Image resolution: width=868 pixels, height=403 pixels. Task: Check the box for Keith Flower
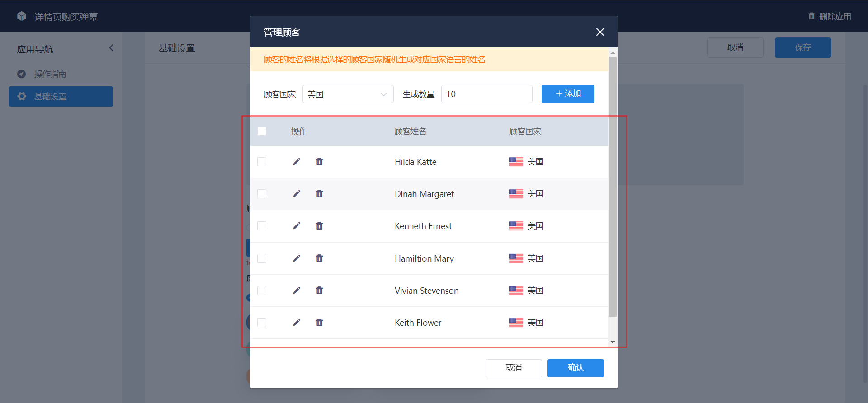pyautogui.click(x=262, y=323)
